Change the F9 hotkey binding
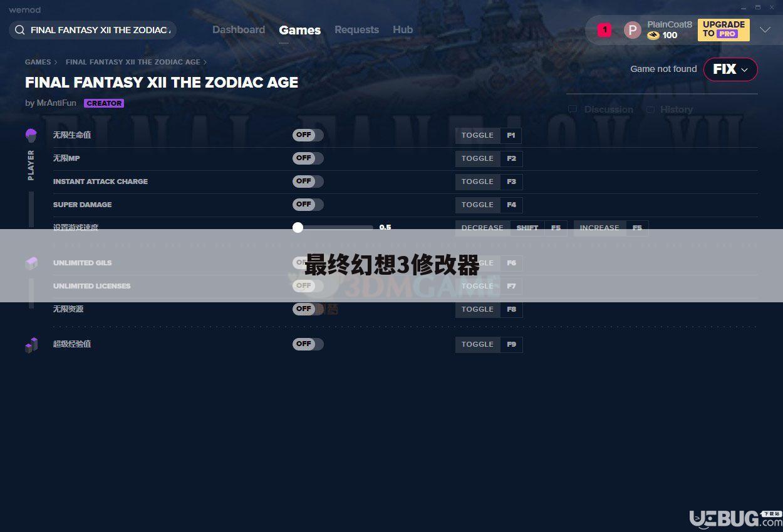The width and height of the screenshot is (783, 532). tap(511, 344)
